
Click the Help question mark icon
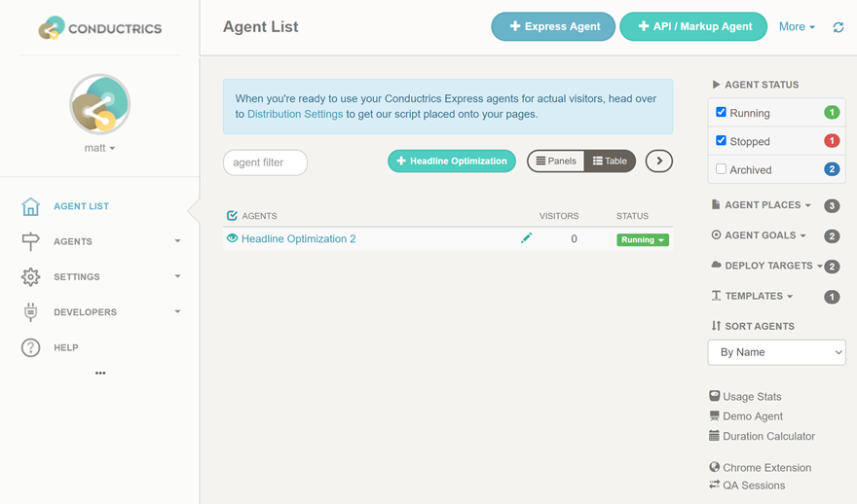pyautogui.click(x=31, y=347)
